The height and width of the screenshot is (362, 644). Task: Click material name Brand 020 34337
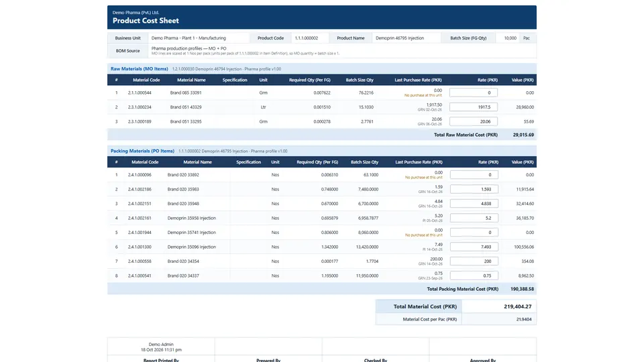[x=183, y=276]
